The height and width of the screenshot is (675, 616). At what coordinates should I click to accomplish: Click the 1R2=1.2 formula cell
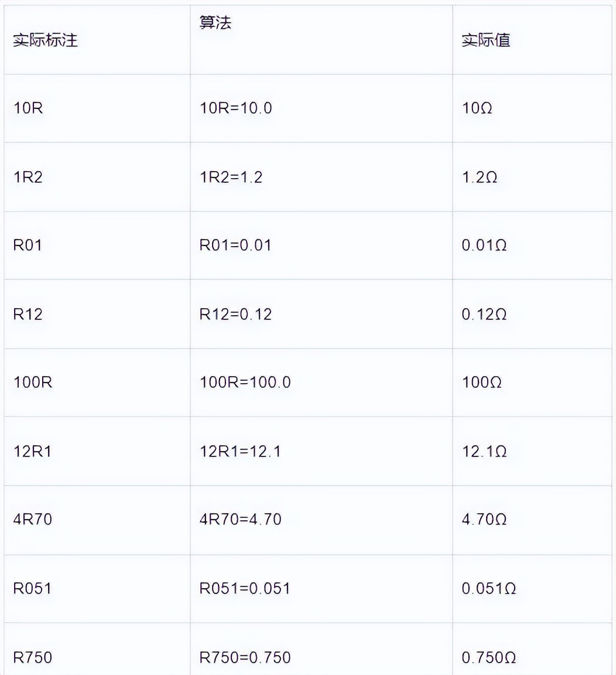231,177
